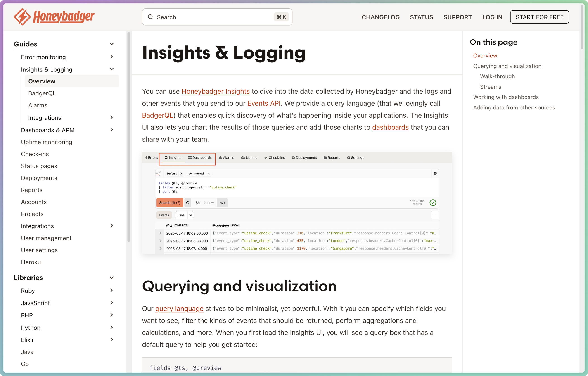Screen dimensions: 588x376
Task: Click the Uptime icon in the example screenshot
Action: tap(243, 158)
